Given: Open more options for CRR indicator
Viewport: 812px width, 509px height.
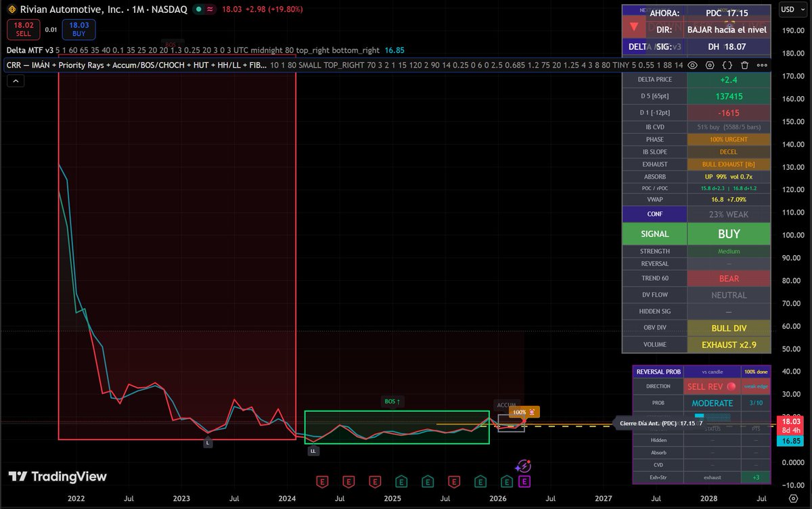Looking at the screenshot, I should point(761,65).
